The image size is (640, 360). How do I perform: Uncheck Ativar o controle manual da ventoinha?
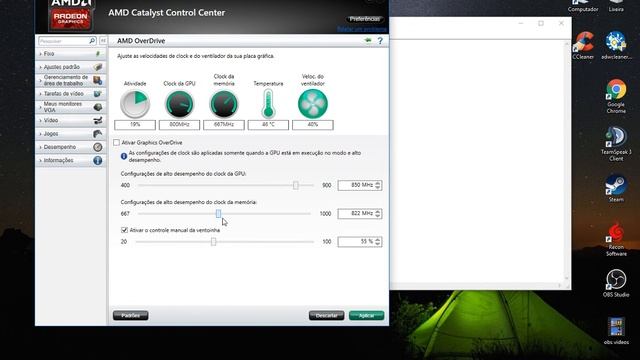pyautogui.click(x=124, y=230)
